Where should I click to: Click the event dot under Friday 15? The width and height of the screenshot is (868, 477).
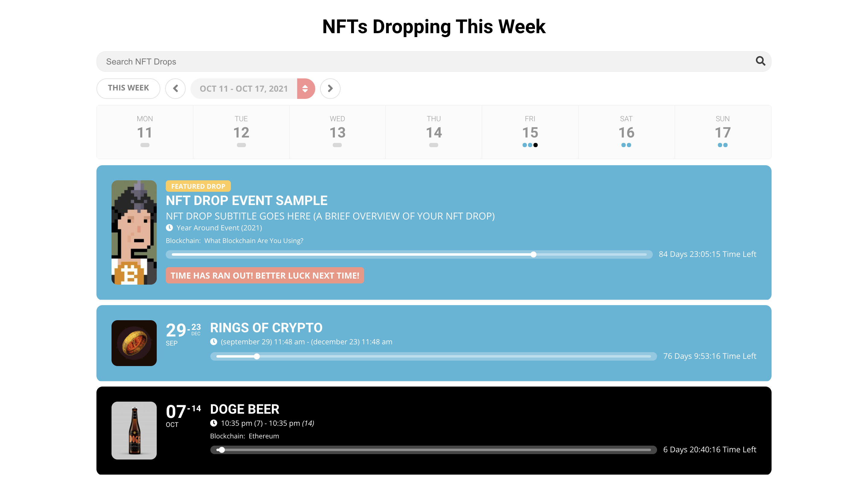pos(524,145)
